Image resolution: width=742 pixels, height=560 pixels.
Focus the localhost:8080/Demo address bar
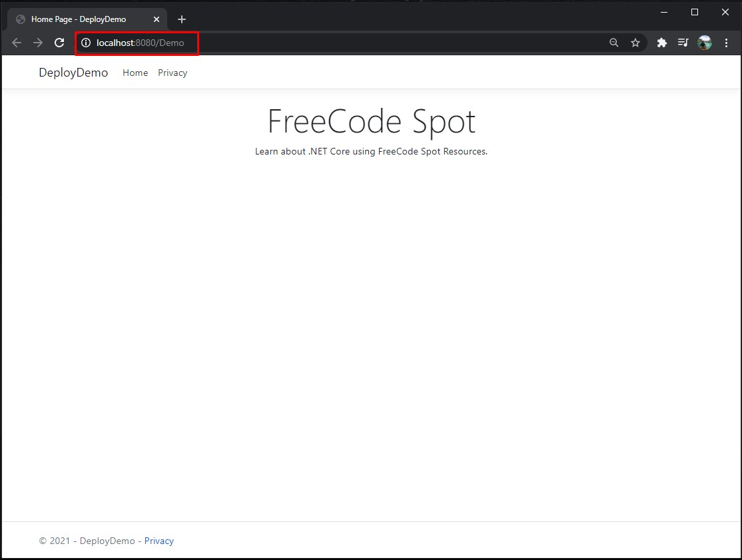(333, 43)
